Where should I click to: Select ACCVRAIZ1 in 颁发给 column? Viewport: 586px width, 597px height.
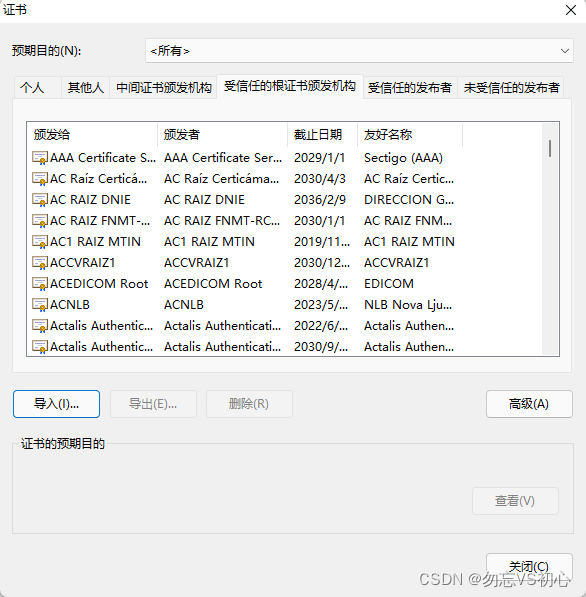coord(82,263)
